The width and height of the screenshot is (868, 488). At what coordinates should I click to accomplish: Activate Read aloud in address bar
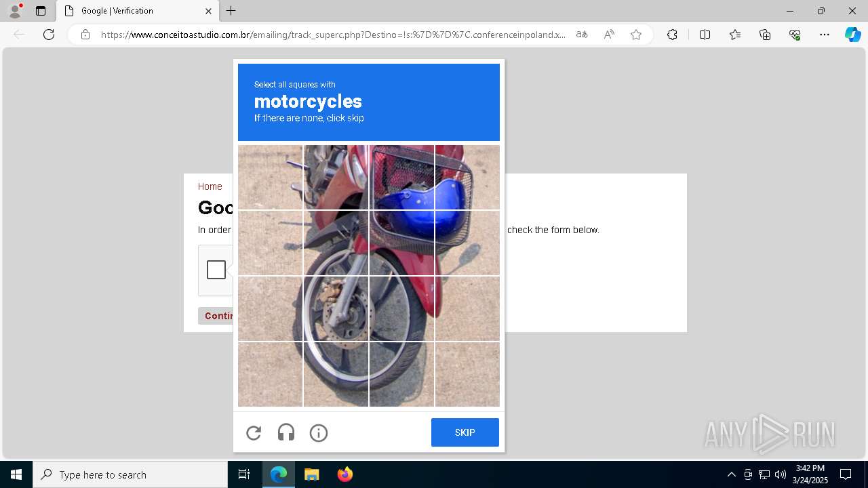pyautogui.click(x=609, y=35)
